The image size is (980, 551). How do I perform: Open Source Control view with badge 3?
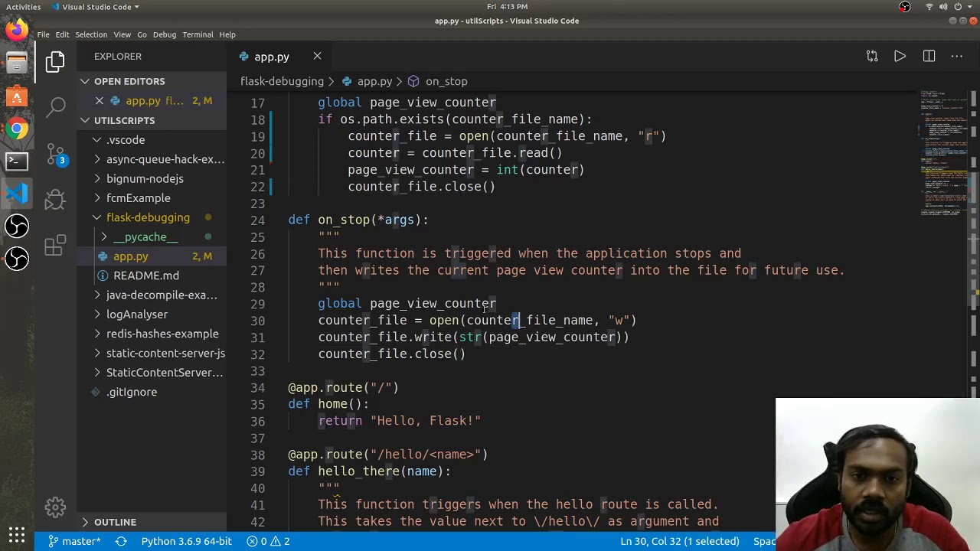pos(55,154)
